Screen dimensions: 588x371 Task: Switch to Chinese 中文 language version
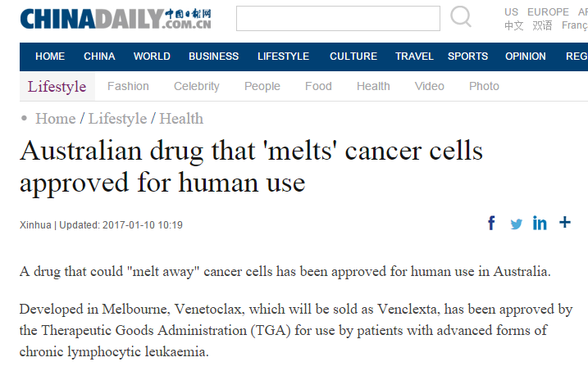point(513,25)
